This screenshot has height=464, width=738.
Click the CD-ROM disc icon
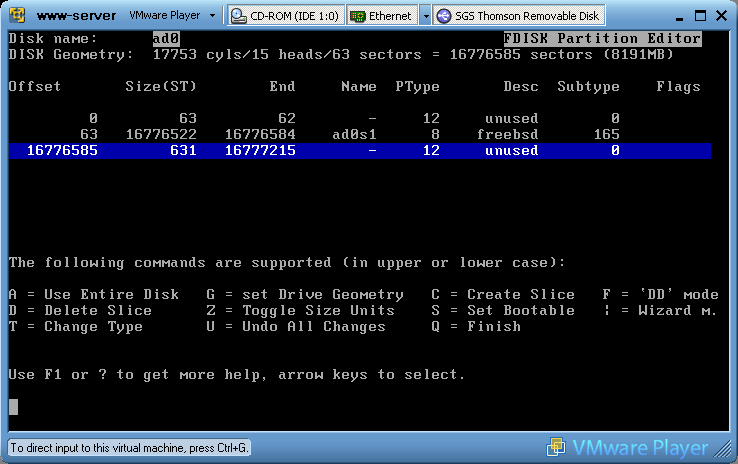coord(239,16)
